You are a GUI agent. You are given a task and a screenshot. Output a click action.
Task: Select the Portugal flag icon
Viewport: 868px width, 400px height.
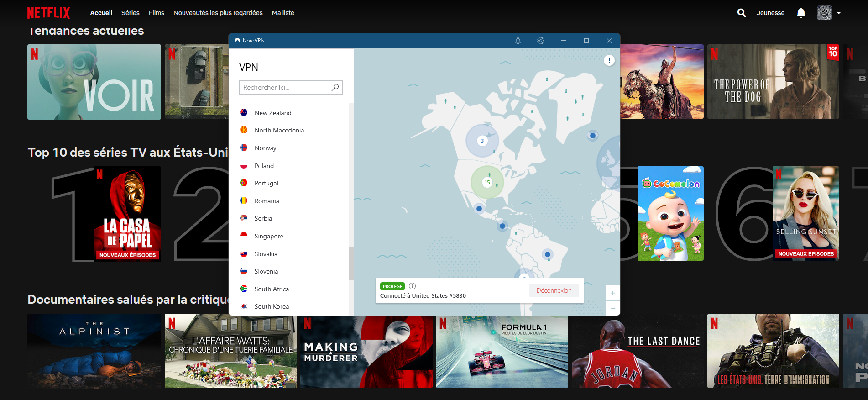[x=244, y=183]
